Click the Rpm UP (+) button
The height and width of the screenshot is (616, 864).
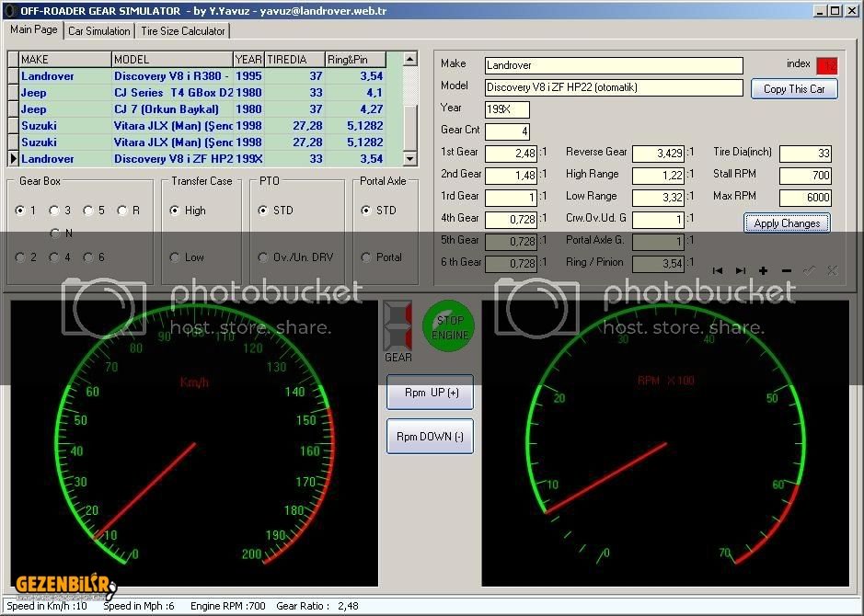[x=430, y=393]
